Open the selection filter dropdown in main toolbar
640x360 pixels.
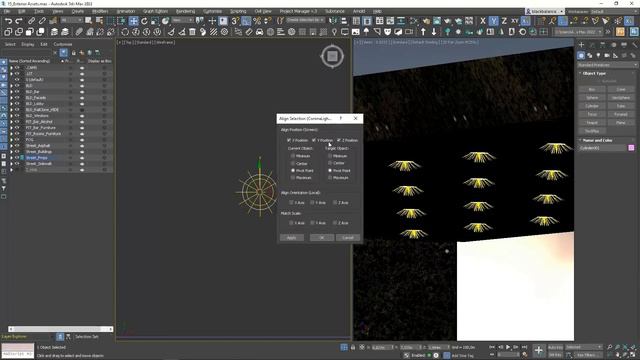tap(71, 20)
